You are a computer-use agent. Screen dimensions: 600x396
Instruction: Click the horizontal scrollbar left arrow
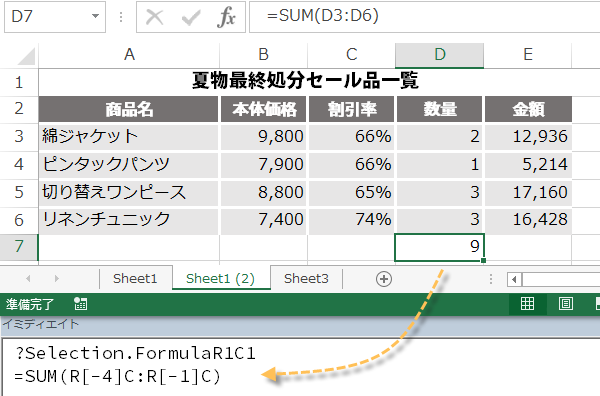point(514,279)
